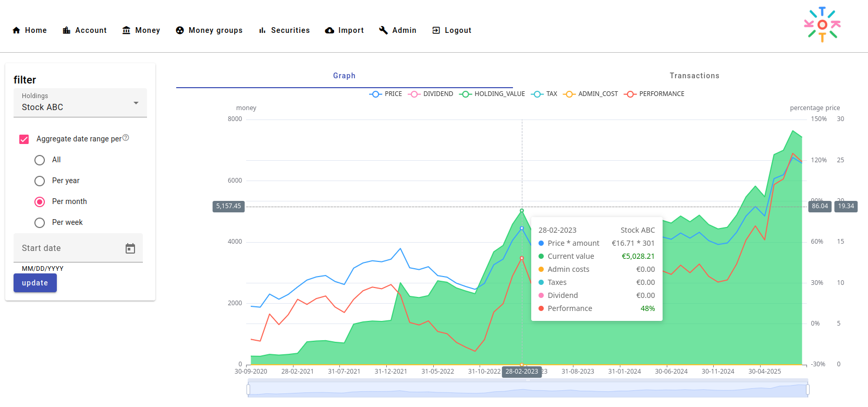
Task: Click the Securities bar chart icon
Action: pyautogui.click(x=262, y=30)
